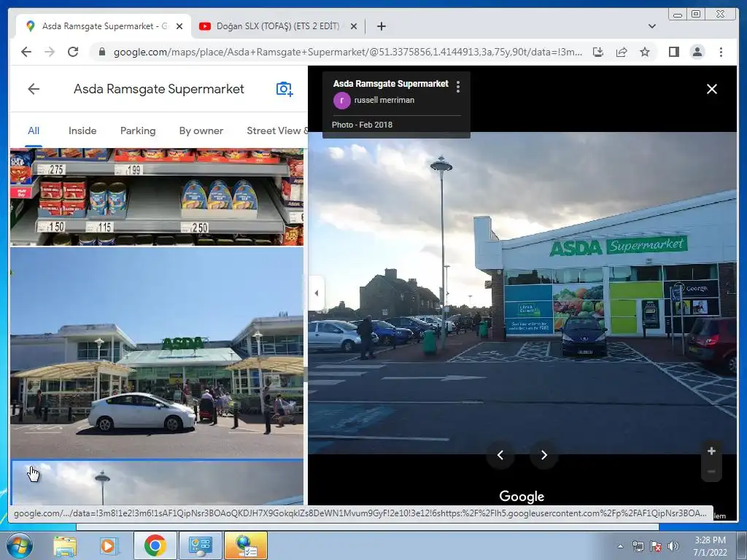Show the previous photo
Viewport: 747px width, 560px height.
coord(500,455)
